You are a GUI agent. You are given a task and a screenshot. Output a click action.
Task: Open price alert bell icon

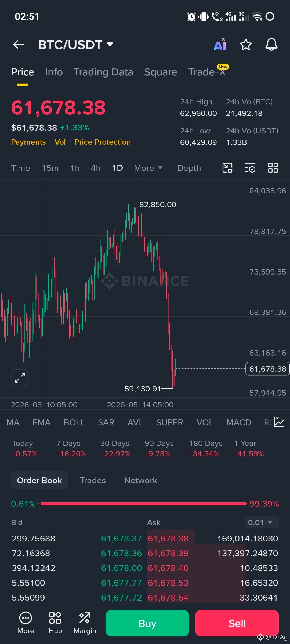tap(271, 45)
